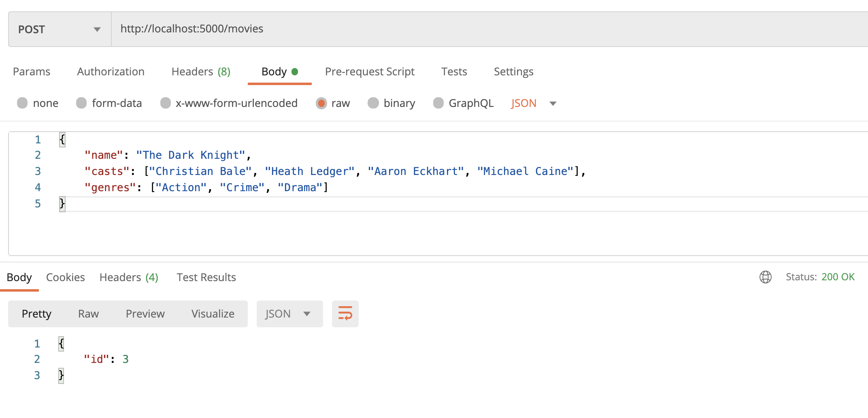Open the request Headers (8) tab
Image resolution: width=868 pixels, height=418 pixels.
pyautogui.click(x=201, y=72)
